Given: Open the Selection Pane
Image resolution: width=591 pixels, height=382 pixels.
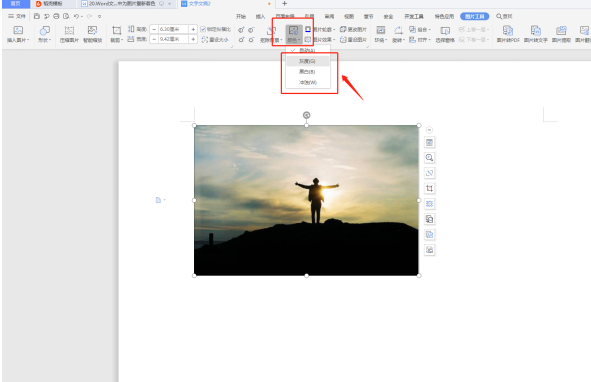Looking at the screenshot, I should (445, 34).
